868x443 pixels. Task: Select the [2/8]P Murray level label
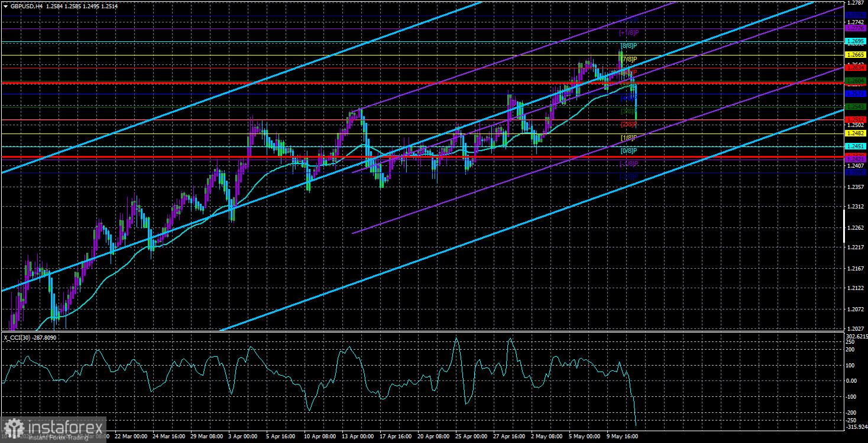coord(629,124)
